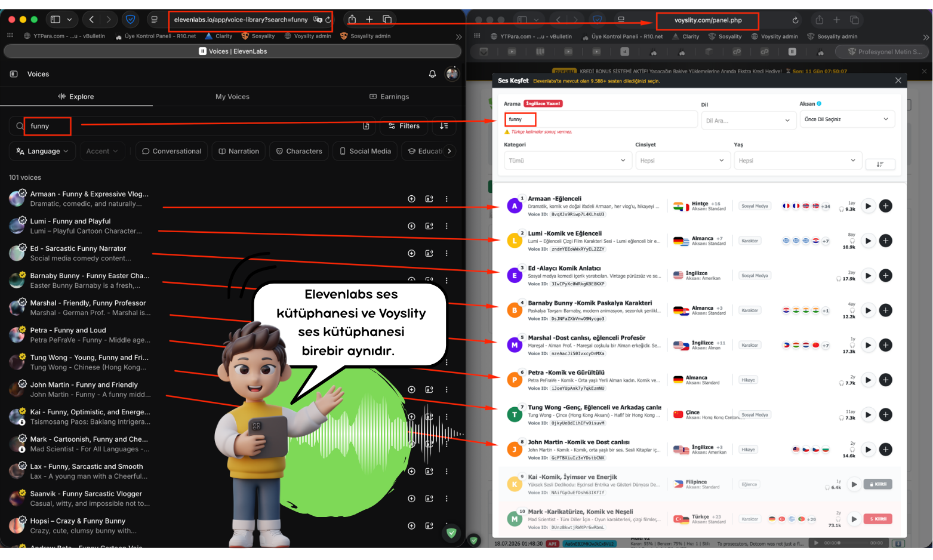The height and width of the screenshot is (560, 933).
Task: Filter voices by Social Media
Action: pyautogui.click(x=365, y=151)
